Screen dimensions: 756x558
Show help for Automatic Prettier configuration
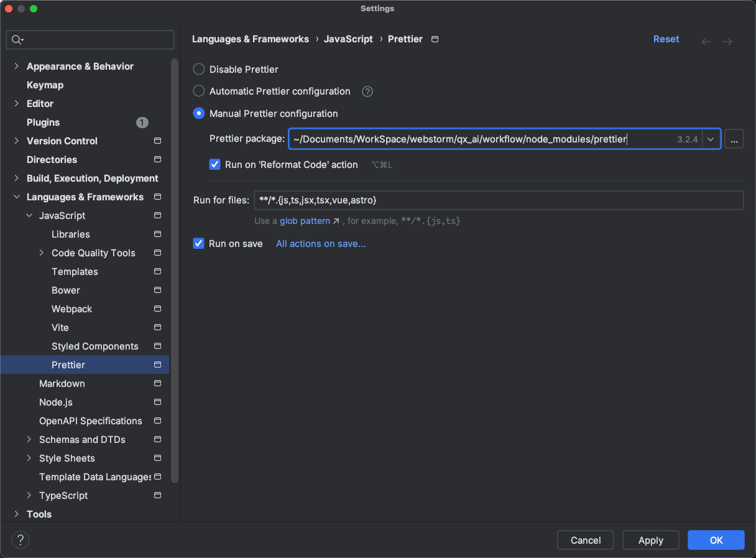[367, 91]
